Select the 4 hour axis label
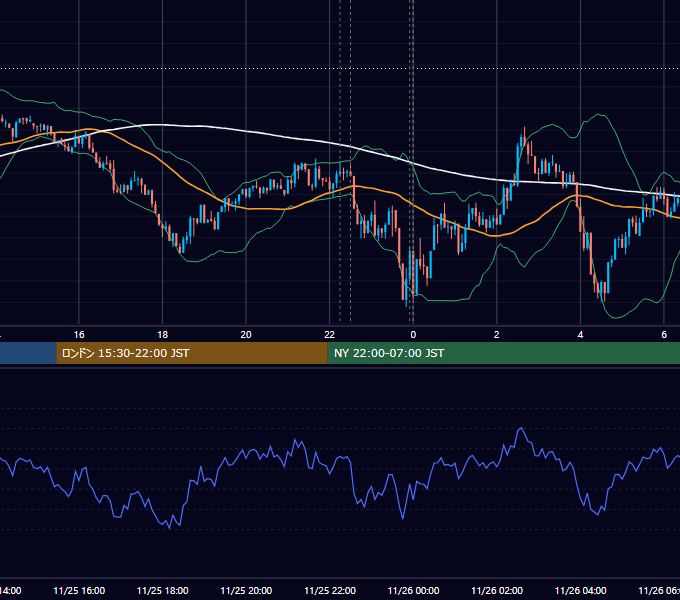 580,335
